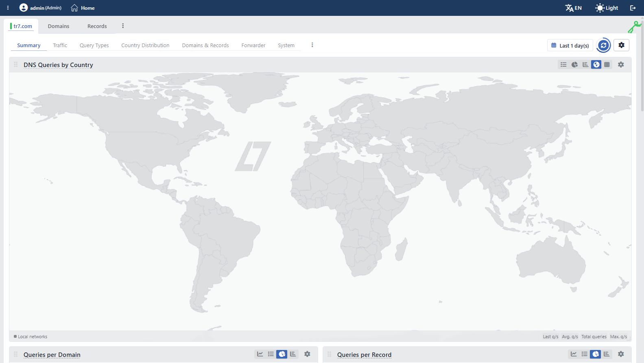Open the Last 1 day(s) time range picker
The image size is (644, 363).
[x=570, y=46]
